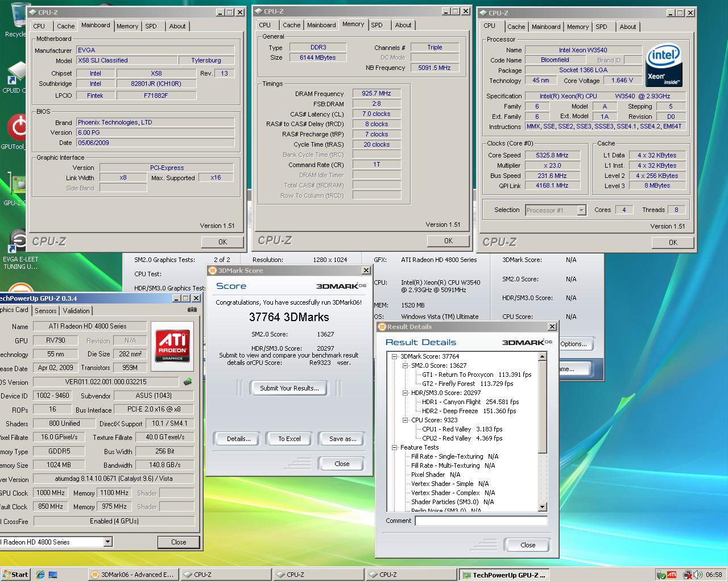Viewport: 728px width, 582px height.
Task: Click OK in CPU-Z CPU window
Action: 673,243
